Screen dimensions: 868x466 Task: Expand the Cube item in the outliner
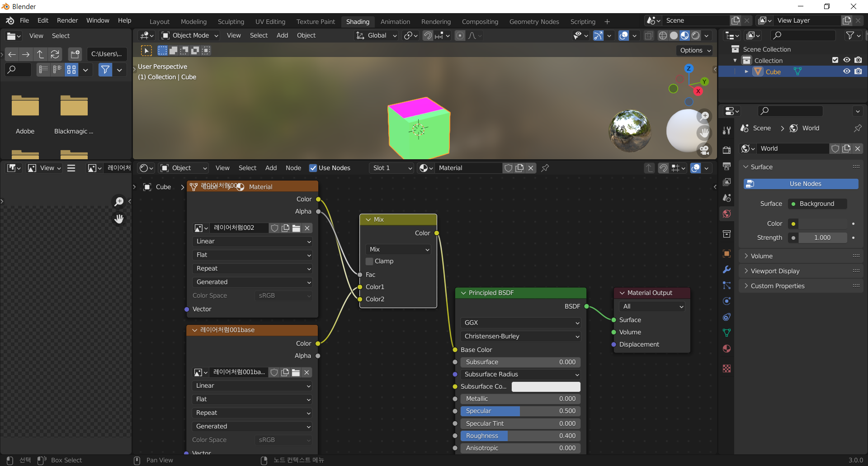(x=746, y=71)
